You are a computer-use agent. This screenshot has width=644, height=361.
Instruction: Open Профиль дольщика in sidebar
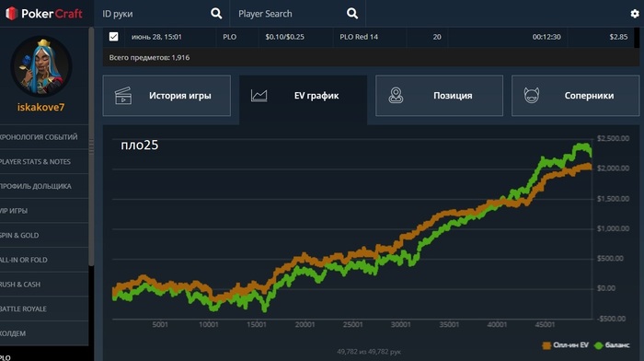click(44, 186)
